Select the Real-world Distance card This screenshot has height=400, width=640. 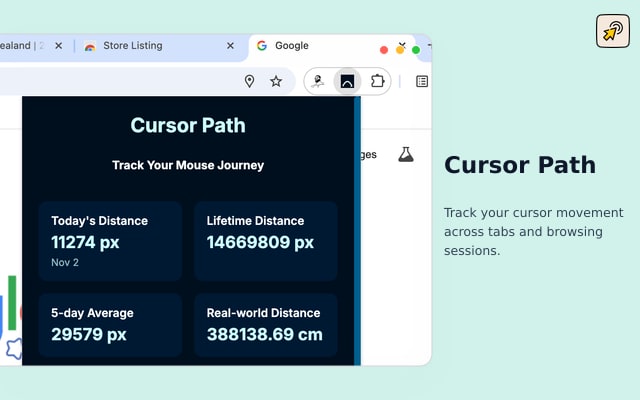[x=266, y=325]
